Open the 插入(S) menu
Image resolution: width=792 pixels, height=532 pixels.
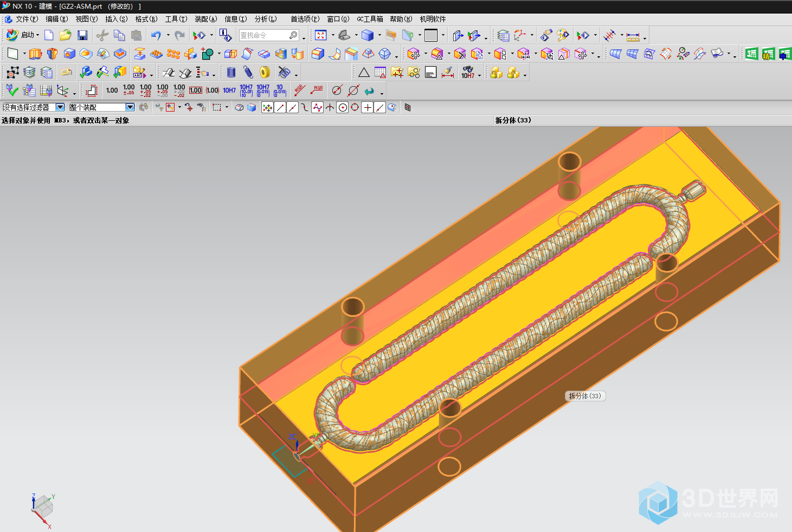tap(117, 19)
